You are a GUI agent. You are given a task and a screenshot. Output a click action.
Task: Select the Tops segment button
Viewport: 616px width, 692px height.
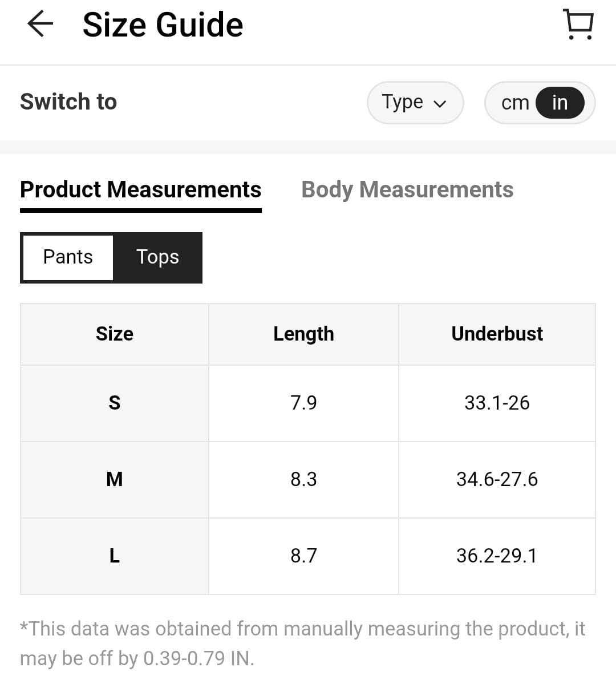[x=157, y=257]
